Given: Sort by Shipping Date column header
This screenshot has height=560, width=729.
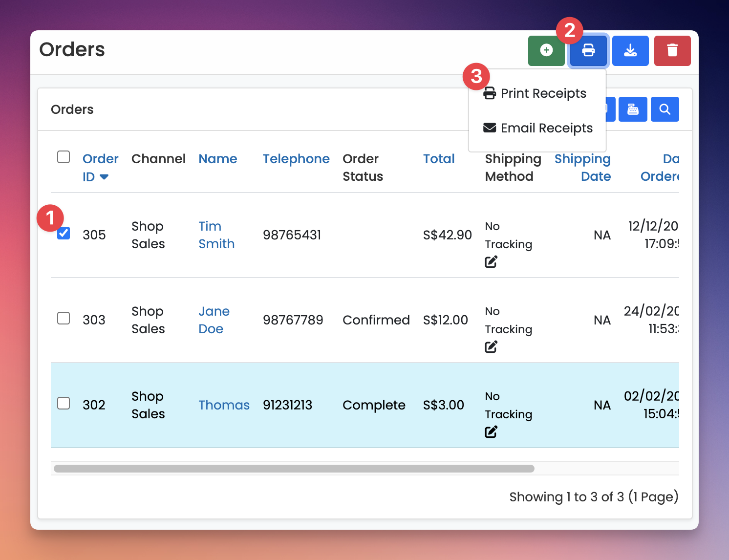Looking at the screenshot, I should 582,168.
